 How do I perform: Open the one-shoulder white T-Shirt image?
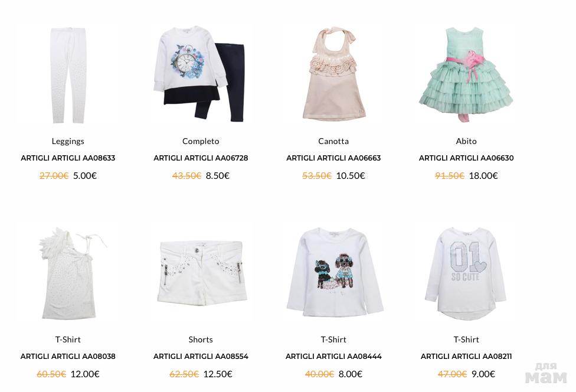(x=68, y=273)
